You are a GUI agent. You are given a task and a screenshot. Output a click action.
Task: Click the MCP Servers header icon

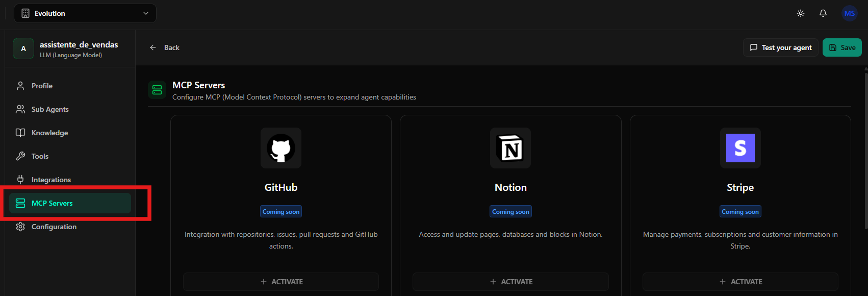pos(157,90)
